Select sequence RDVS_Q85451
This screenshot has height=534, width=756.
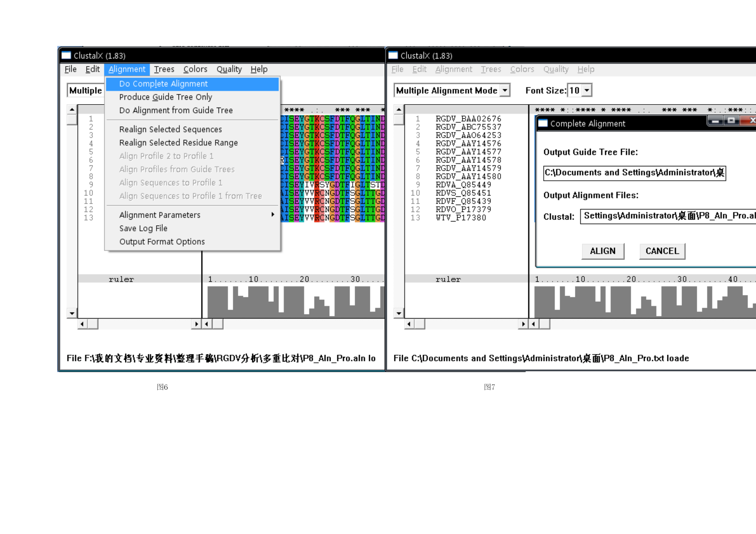tap(463, 193)
